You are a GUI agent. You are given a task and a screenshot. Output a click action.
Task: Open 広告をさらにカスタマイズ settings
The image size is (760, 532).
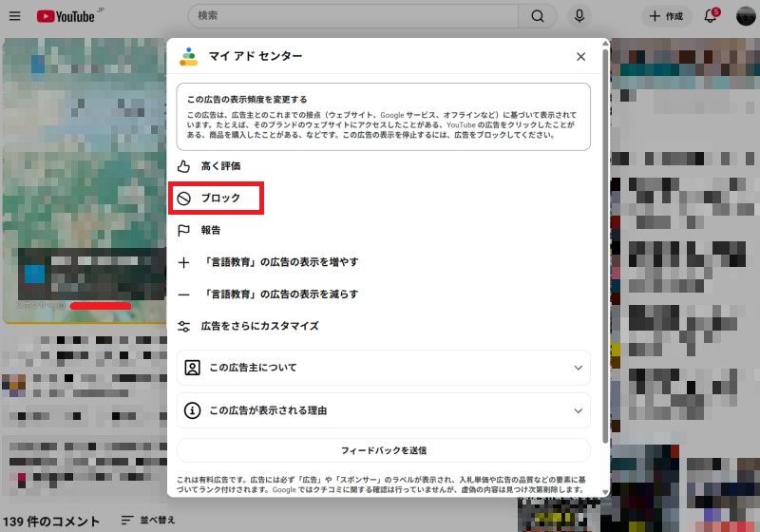click(x=258, y=326)
